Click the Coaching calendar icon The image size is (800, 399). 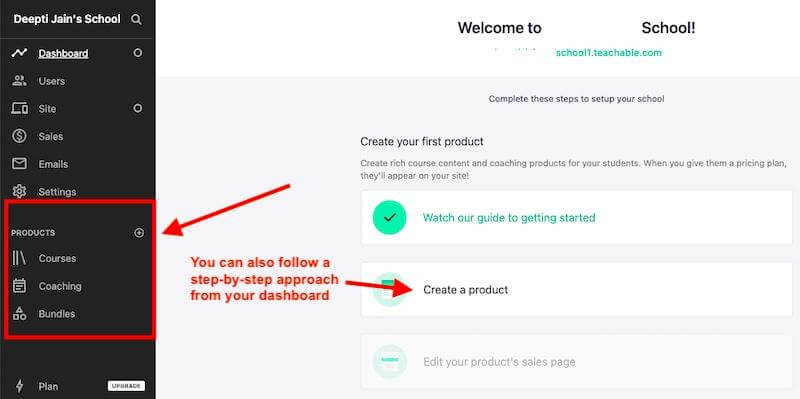(x=19, y=286)
